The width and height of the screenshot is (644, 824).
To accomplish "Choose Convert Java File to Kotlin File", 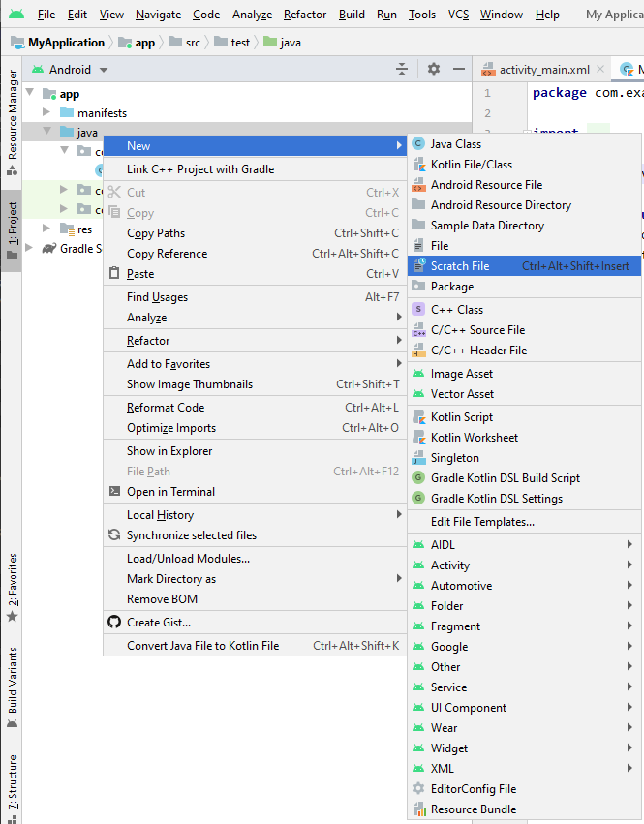I will click(x=202, y=646).
